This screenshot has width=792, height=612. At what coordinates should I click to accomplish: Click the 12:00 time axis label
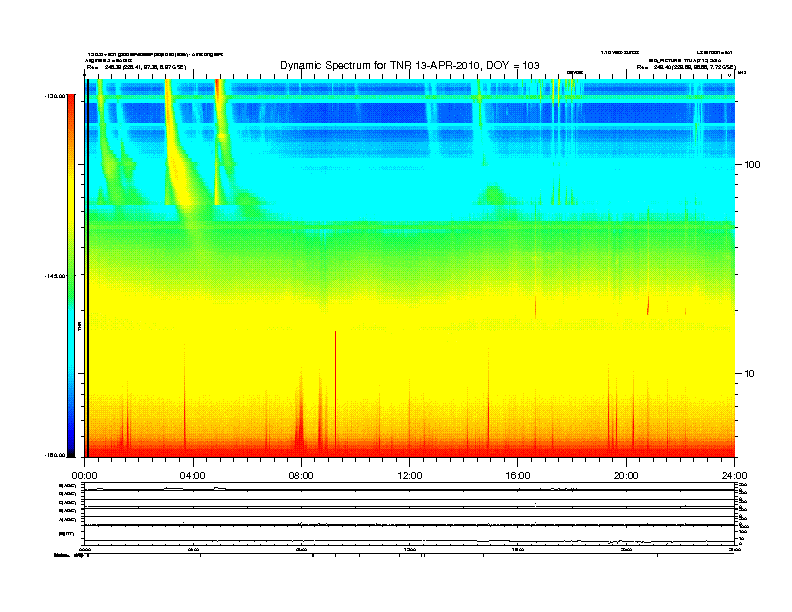click(x=410, y=476)
